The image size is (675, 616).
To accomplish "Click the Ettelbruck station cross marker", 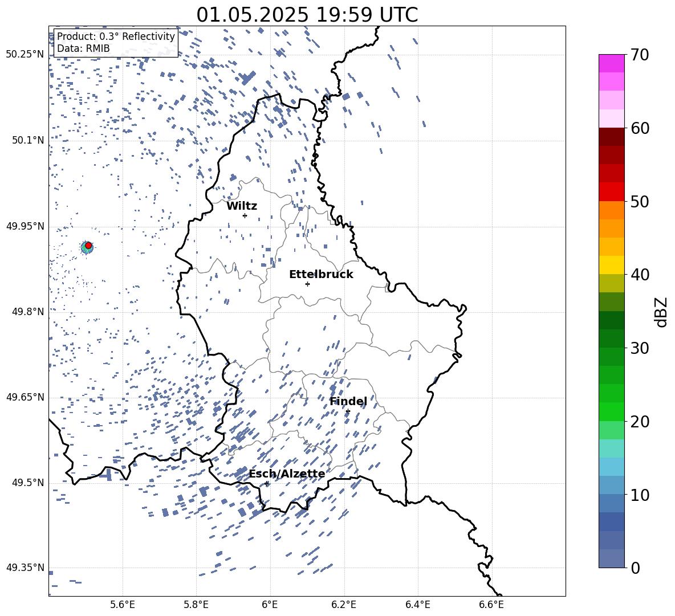I will pos(307,284).
